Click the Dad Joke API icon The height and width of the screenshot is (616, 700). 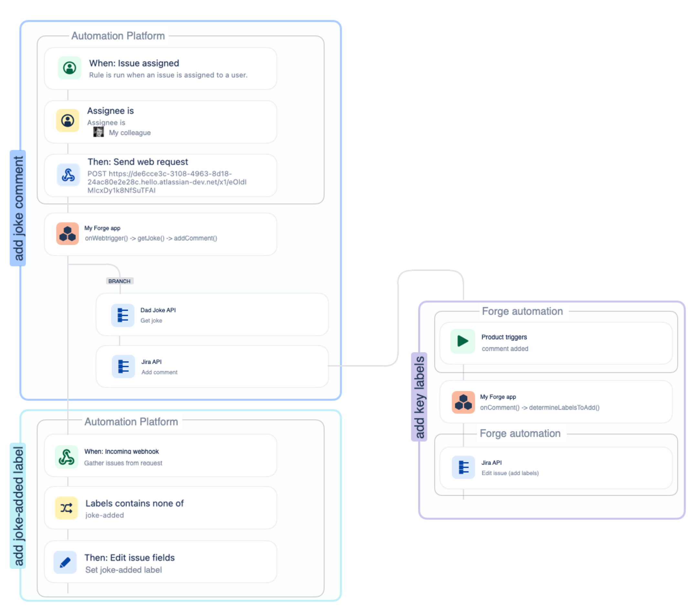pos(122,315)
